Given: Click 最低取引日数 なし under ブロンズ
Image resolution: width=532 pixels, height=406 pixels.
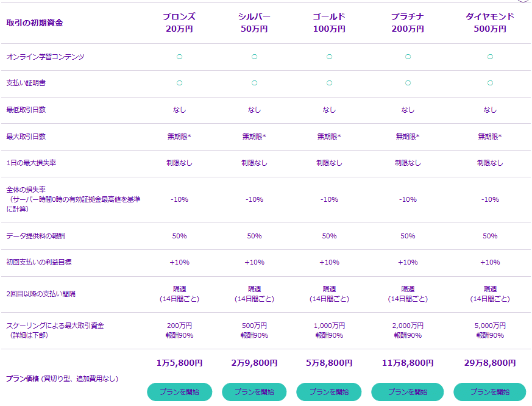Looking at the screenshot, I should [x=180, y=110].
